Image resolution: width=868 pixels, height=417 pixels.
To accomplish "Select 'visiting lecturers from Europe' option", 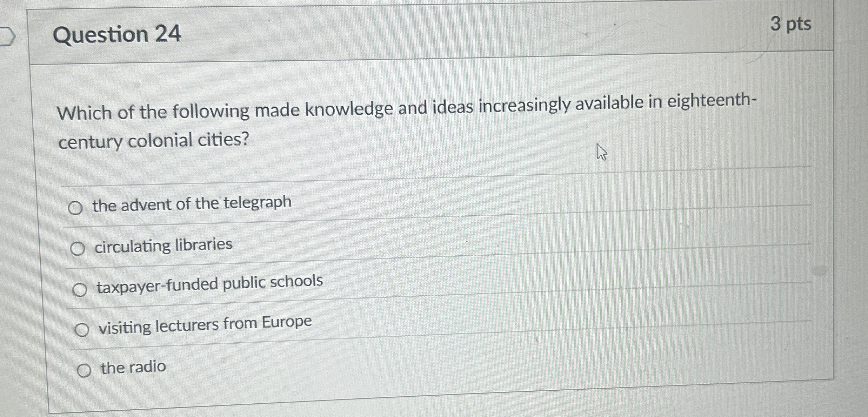I will (83, 329).
